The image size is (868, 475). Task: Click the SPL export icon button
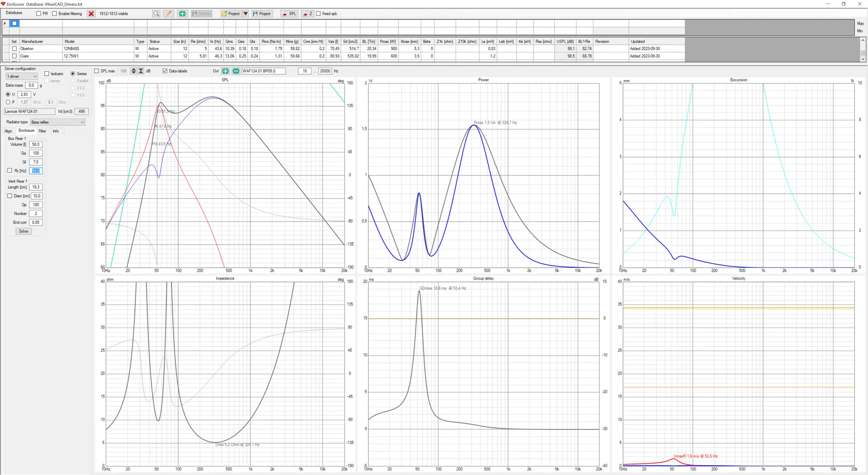(289, 14)
